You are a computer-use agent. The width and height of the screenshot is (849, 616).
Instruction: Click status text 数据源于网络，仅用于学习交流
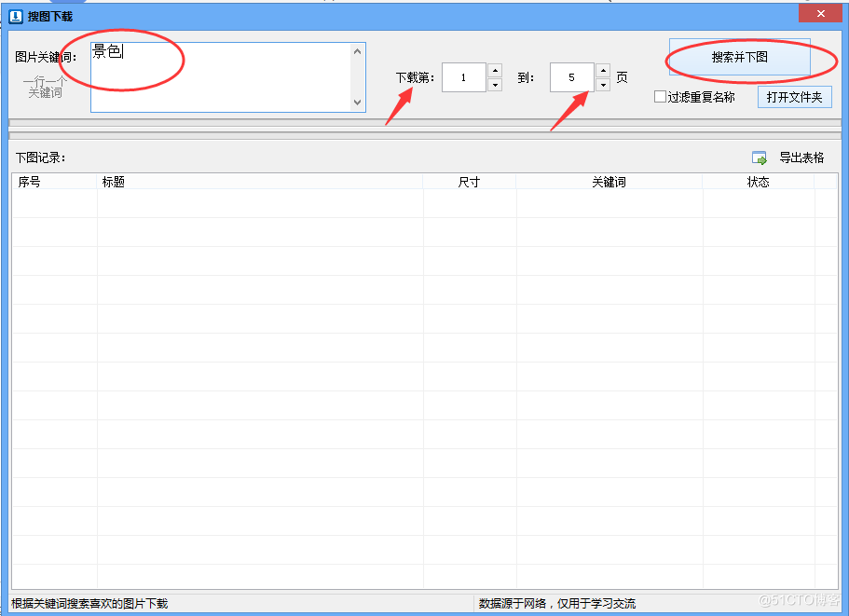pyautogui.click(x=557, y=603)
